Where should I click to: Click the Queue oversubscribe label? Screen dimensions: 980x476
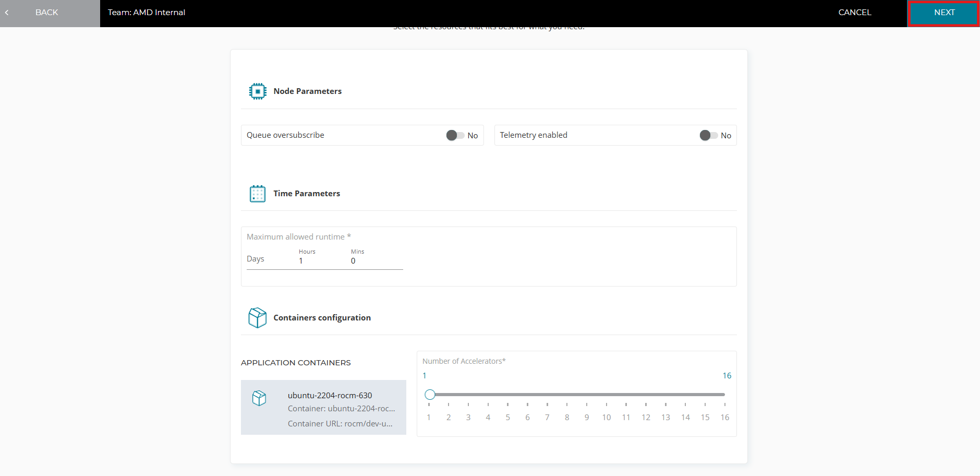[285, 135]
